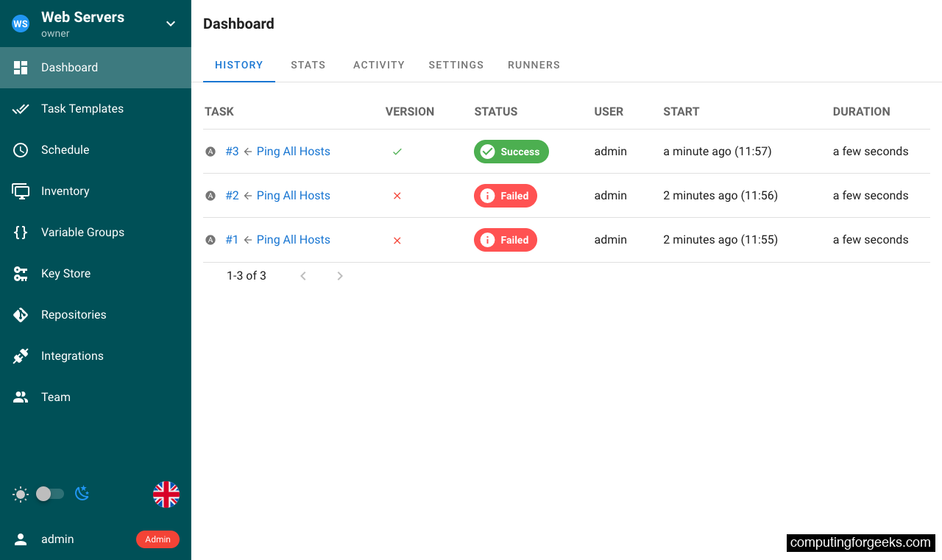
Task: Select the Repositories icon in the sidebar
Action: pos(20,314)
